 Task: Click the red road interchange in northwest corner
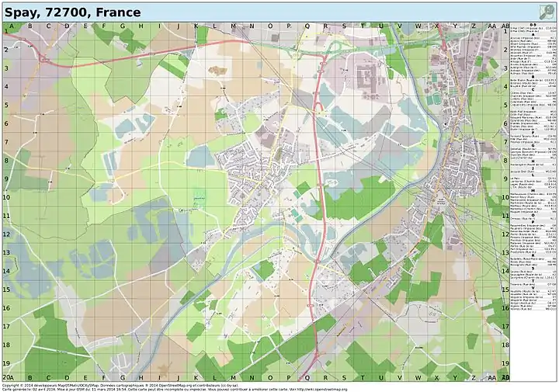pos(45,58)
